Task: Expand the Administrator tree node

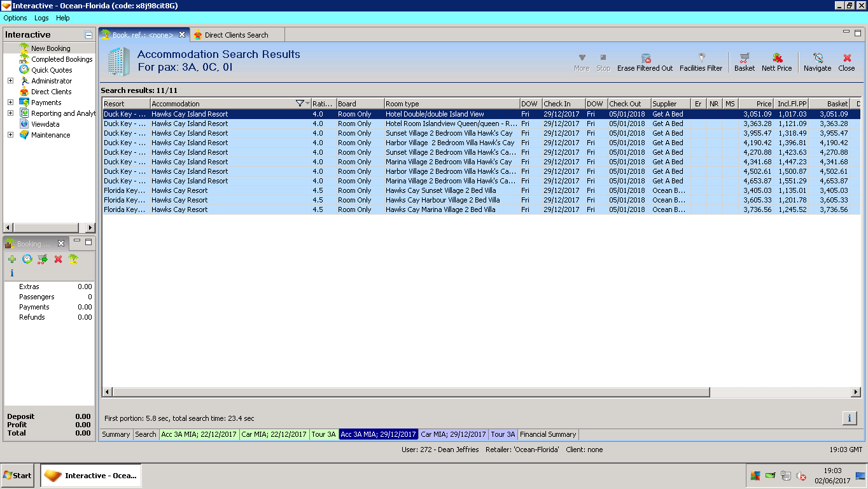Action: click(10, 81)
